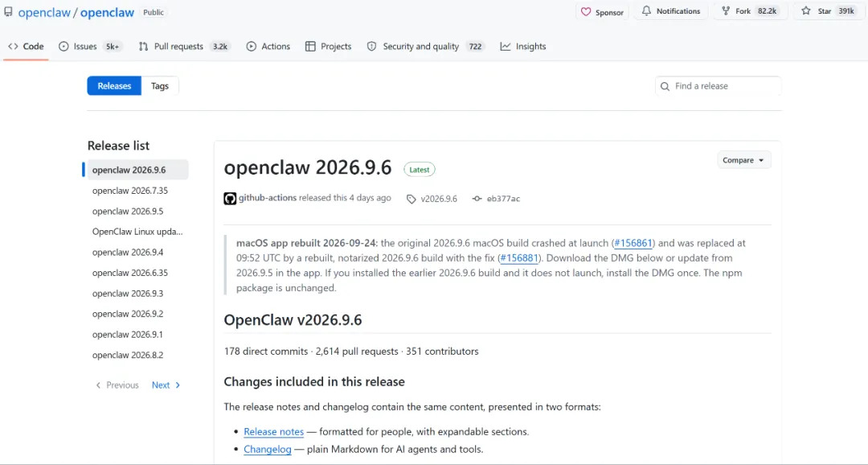The image size is (868, 465).
Task: Focus the Find a release search field
Action: coord(718,86)
